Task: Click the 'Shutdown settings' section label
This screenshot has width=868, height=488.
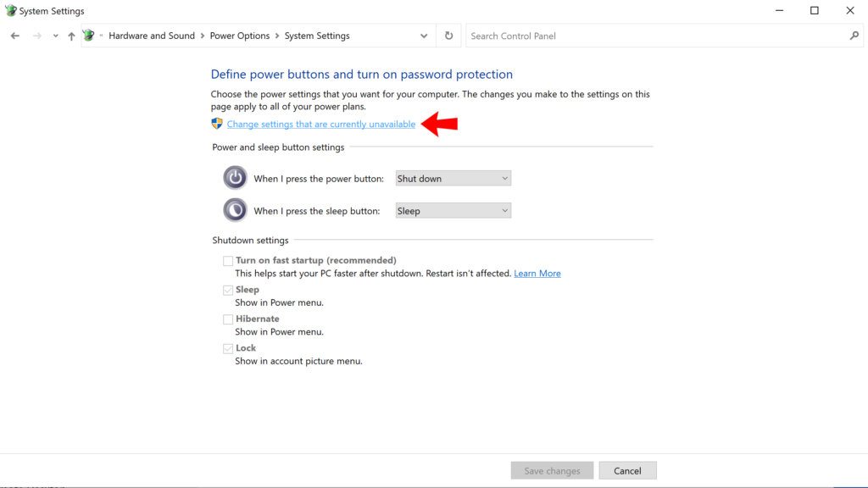Action: click(x=250, y=240)
